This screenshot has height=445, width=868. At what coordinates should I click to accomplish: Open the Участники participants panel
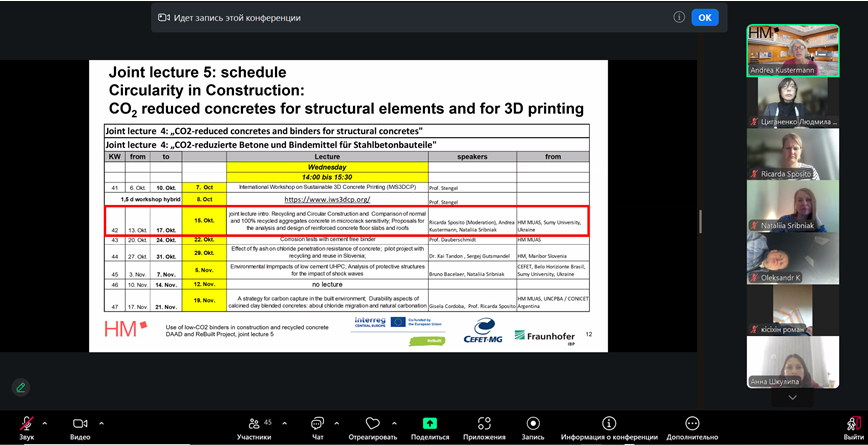pos(253,424)
